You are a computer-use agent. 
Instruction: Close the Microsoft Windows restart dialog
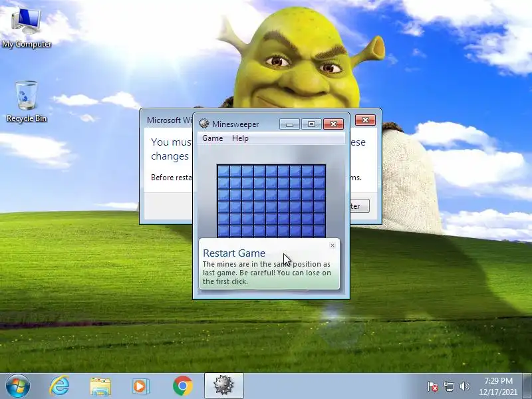[x=365, y=120]
